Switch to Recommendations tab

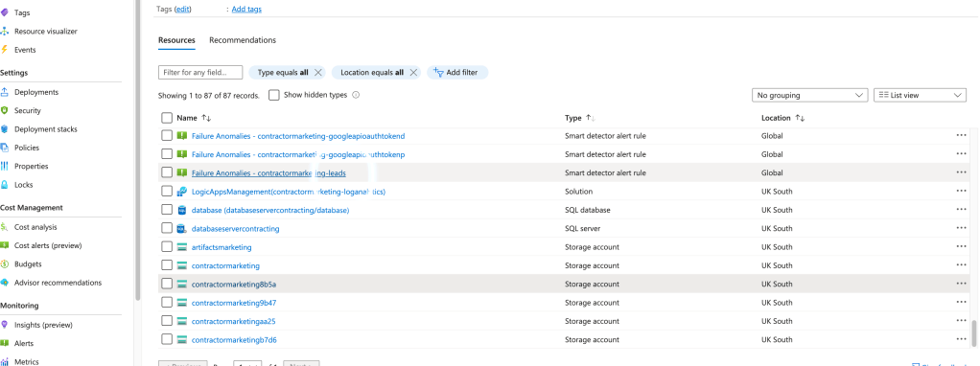243,40
